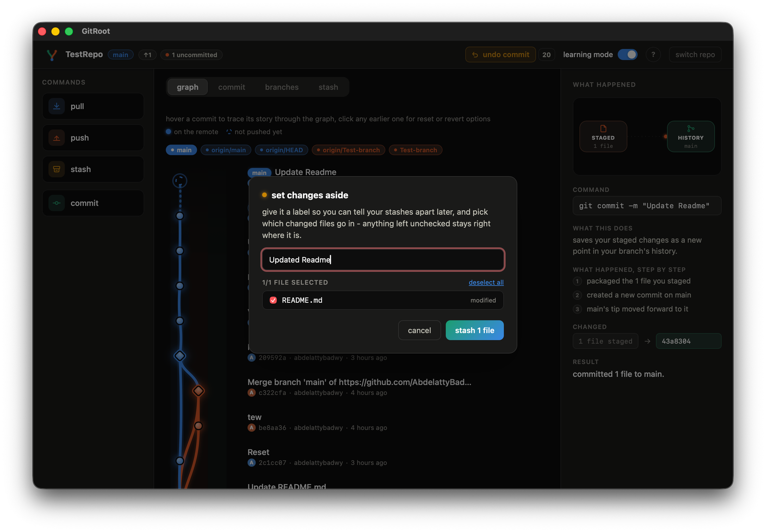
Task: Open the branches tab
Action: (x=282, y=87)
